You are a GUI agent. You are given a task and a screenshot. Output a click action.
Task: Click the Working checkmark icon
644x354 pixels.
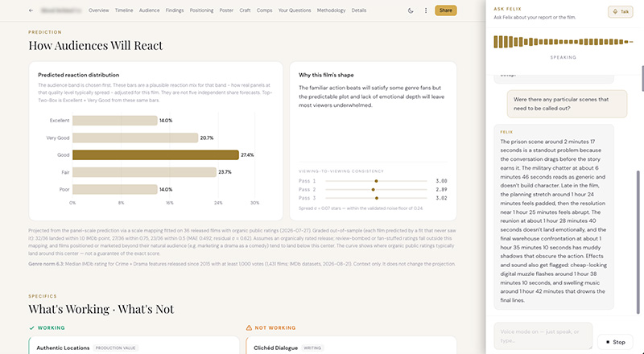pyautogui.click(x=31, y=327)
